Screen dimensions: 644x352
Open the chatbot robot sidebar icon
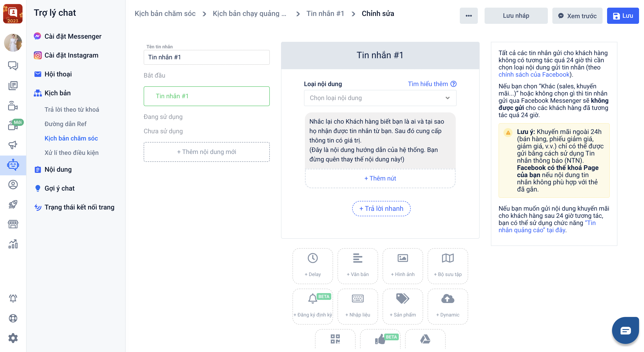13,165
